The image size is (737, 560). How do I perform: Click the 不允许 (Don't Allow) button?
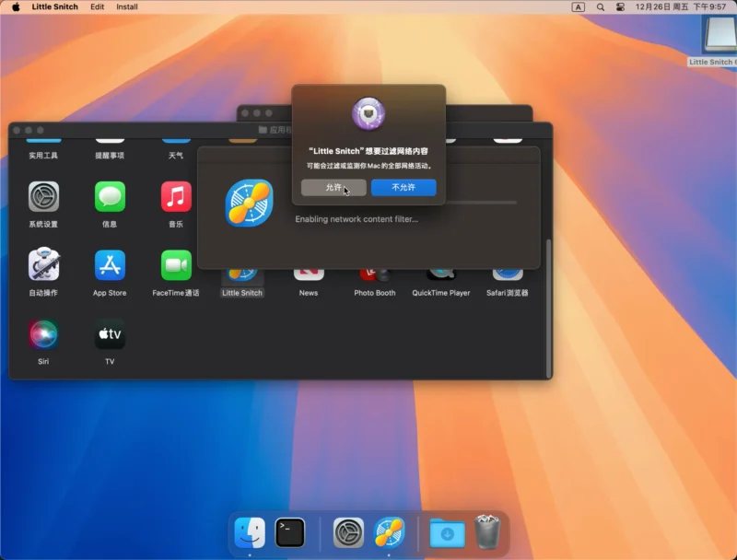click(x=404, y=187)
